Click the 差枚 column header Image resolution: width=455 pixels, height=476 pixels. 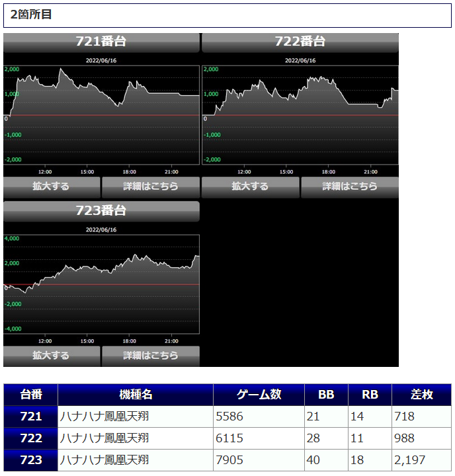point(421,395)
